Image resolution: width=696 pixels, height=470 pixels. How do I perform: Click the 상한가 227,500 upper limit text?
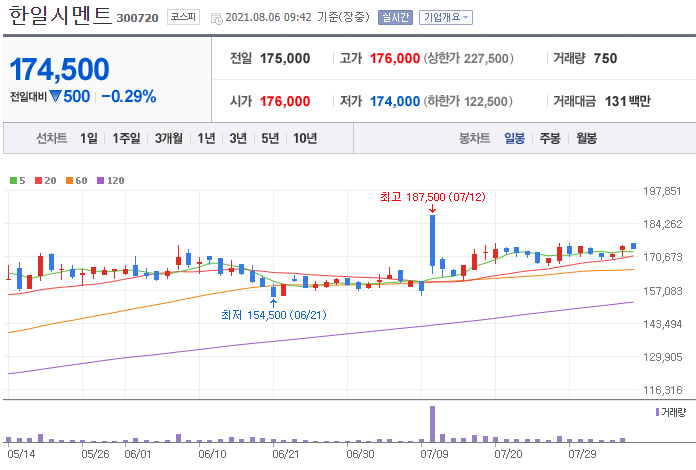(468, 59)
